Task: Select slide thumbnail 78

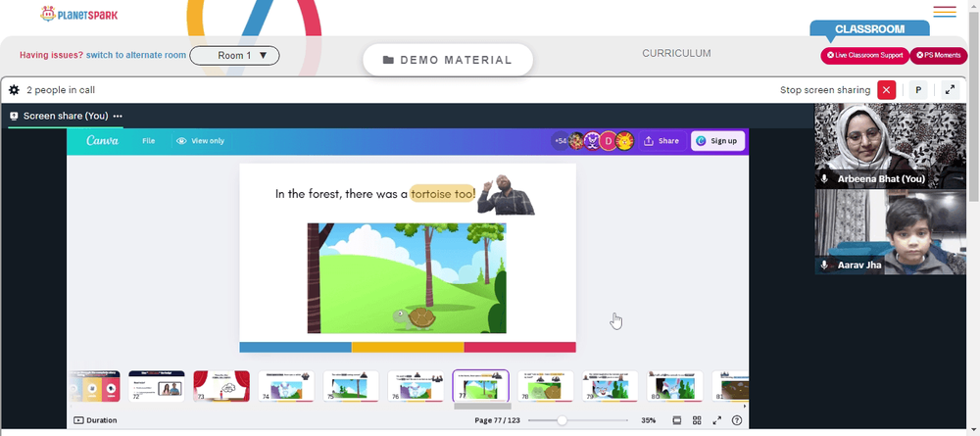Action: pyautogui.click(x=546, y=386)
